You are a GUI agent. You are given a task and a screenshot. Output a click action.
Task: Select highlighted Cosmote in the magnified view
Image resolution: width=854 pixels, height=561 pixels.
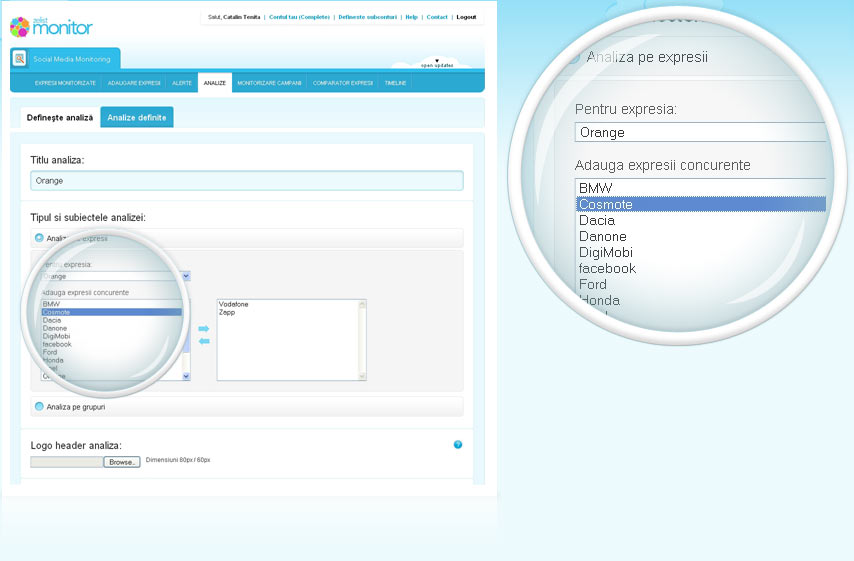coord(701,204)
